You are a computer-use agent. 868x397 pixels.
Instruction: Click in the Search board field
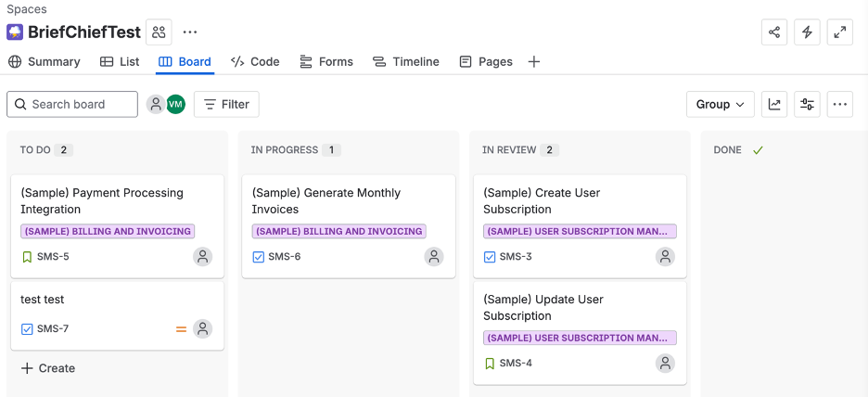72,104
